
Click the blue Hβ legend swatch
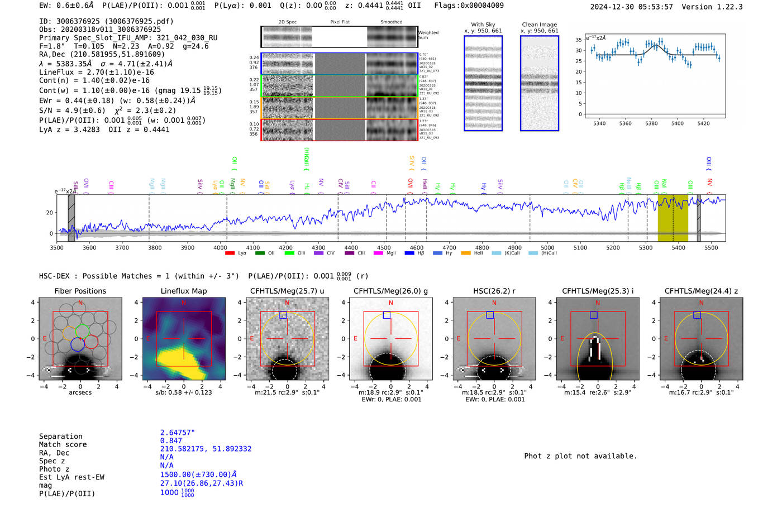tap(409, 253)
